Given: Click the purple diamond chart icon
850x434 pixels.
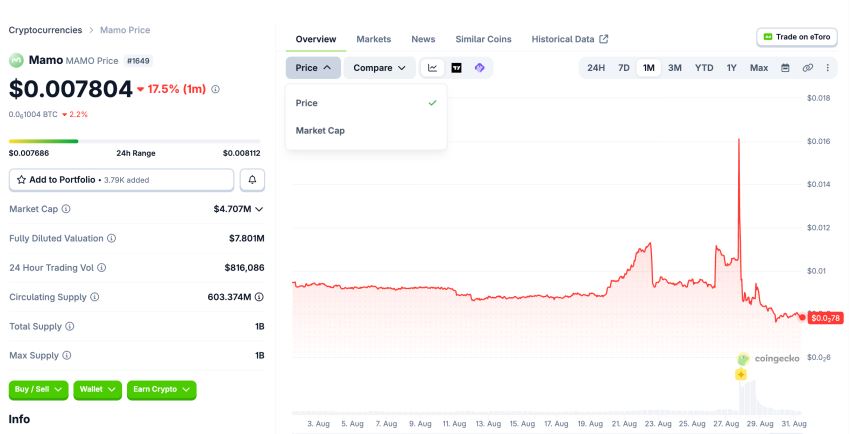Looking at the screenshot, I should [x=479, y=68].
